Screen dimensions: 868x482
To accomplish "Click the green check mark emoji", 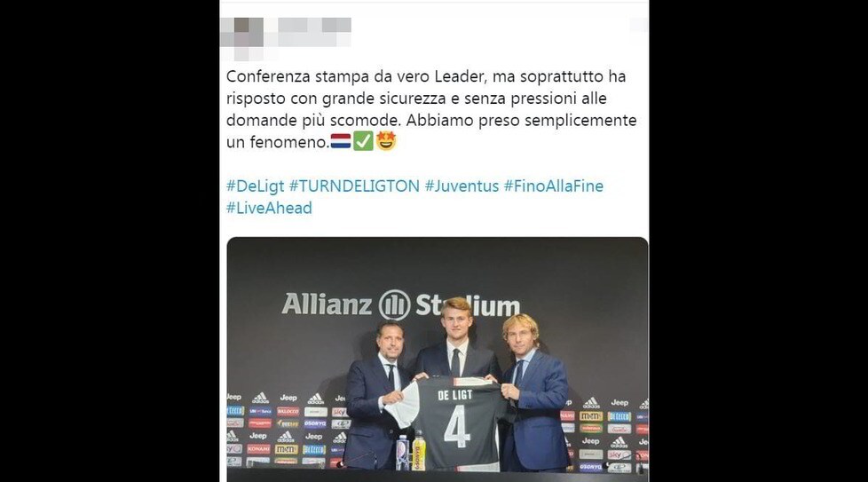I will [363, 142].
